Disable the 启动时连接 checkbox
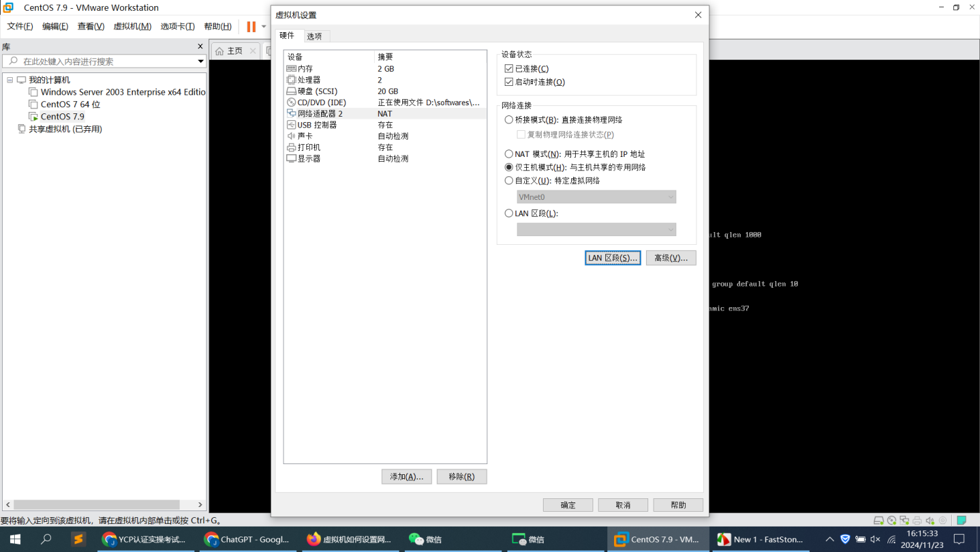 point(507,82)
